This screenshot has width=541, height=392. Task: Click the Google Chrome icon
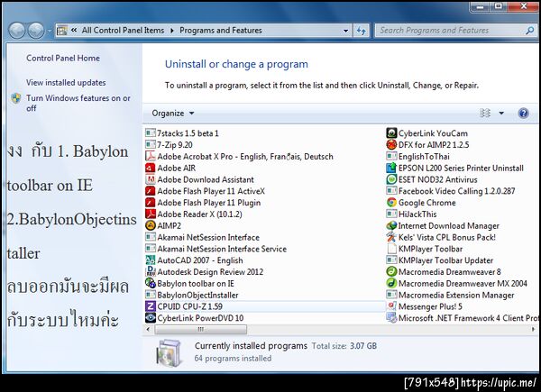391,203
